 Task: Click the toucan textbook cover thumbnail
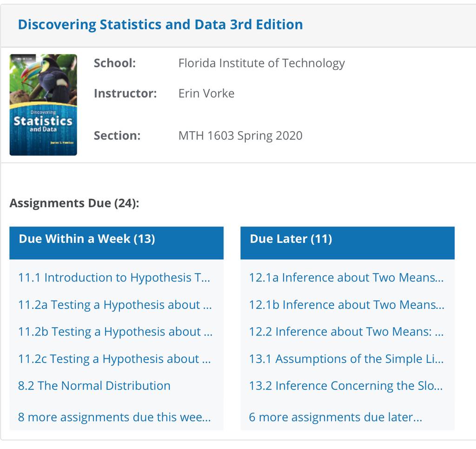point(43,105)
